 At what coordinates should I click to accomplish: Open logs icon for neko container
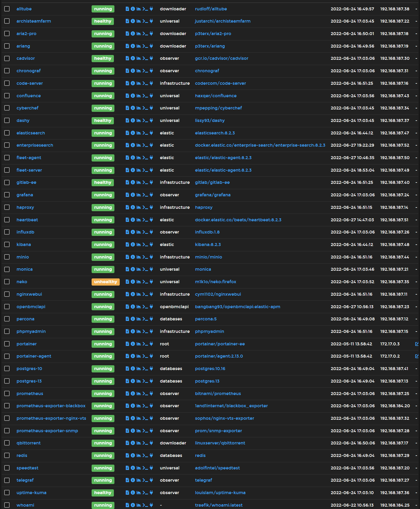pyautogui.click(x=127, y=282)
